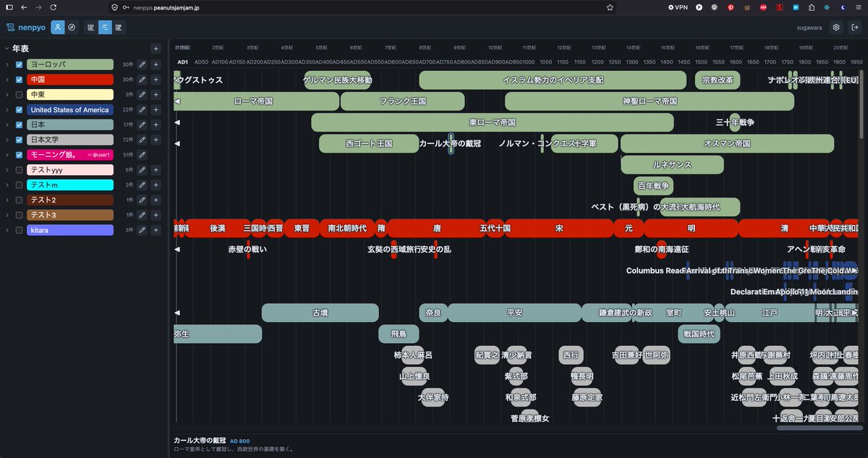868x458 pixels.
Task: Add event to 中国 with plus icon
Action: click(156, 80)
